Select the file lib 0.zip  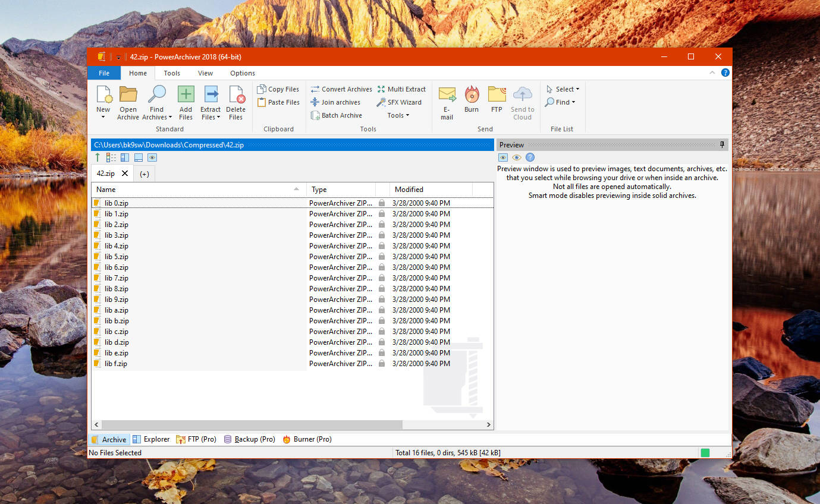pos(117,203)
